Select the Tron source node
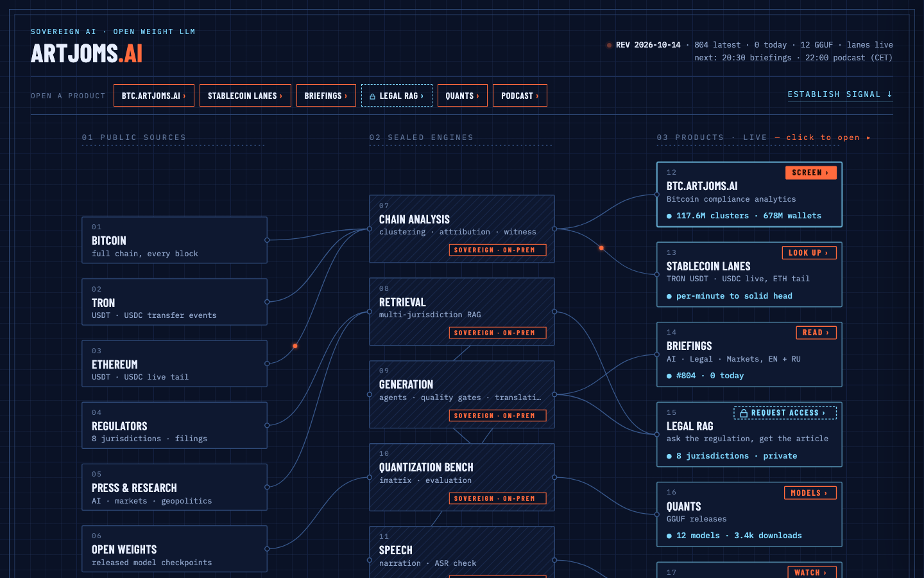 click(x=175, y=302)
